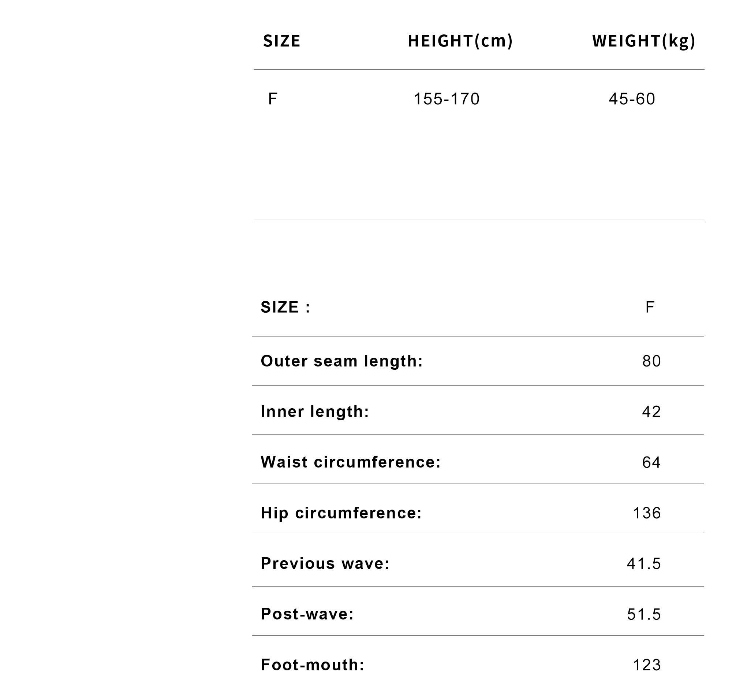Screen dimensions: 732x700
Task: Click the "Foot-mouth:" label
Action: (x=312, y=664)
